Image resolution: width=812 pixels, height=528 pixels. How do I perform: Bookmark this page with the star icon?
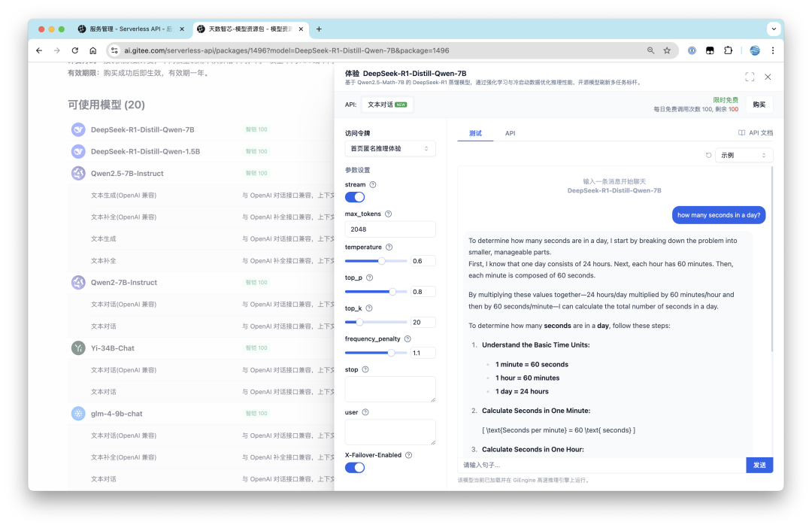pos(667,50)
